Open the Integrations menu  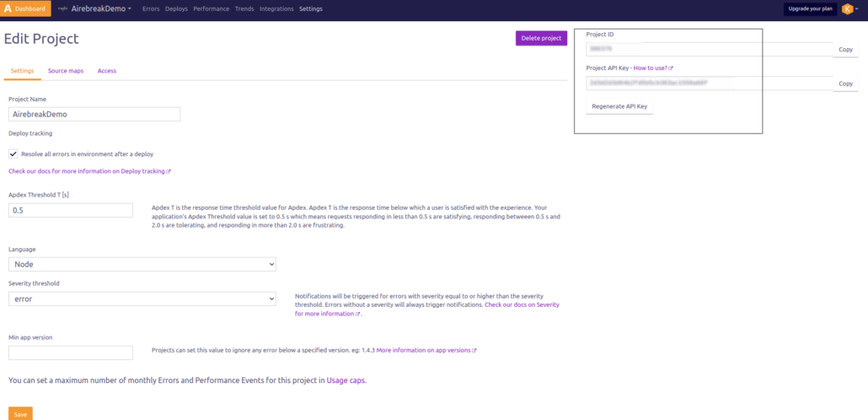click(276, 9)
